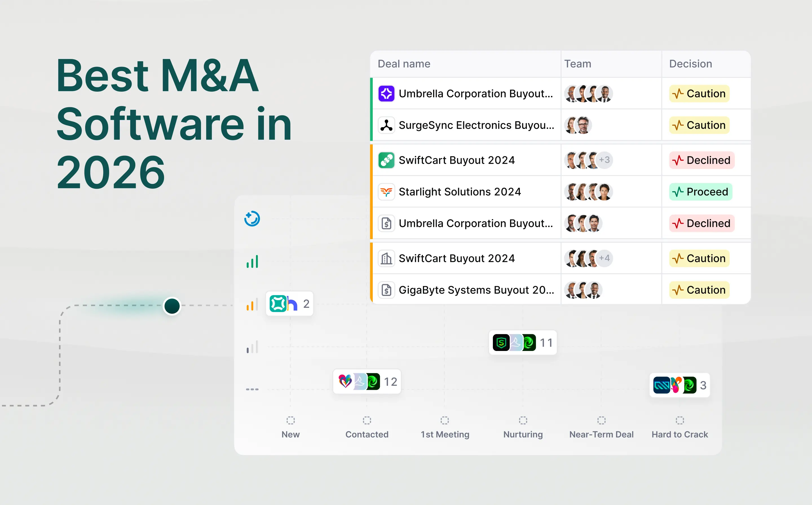Select the Hard to Crack stage label
The image size is (812, 505).
click(x=680, y=434)
